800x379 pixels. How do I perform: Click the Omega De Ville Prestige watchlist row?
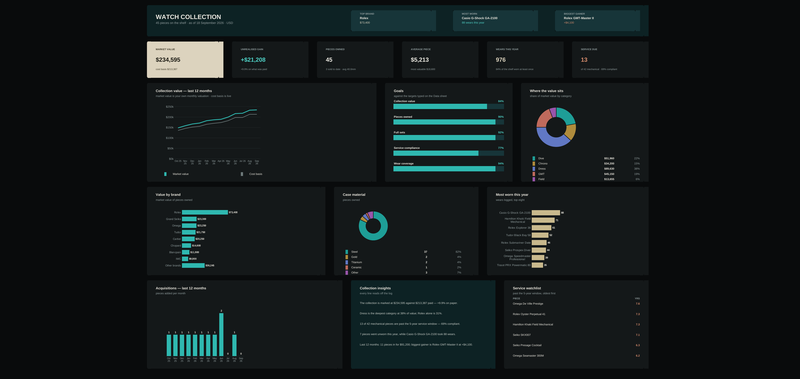point(576,304)
